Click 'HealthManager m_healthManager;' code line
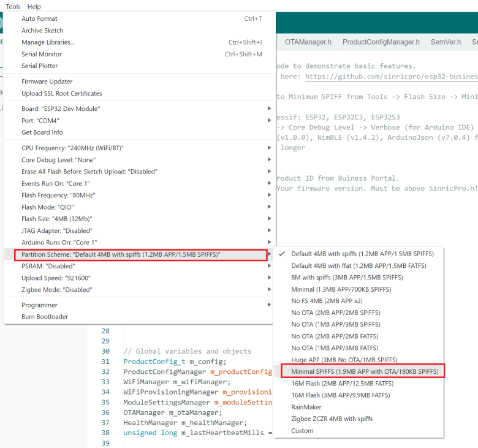This screenshot has height=448, width=478. pyautogui.click(x=185, y=423)
